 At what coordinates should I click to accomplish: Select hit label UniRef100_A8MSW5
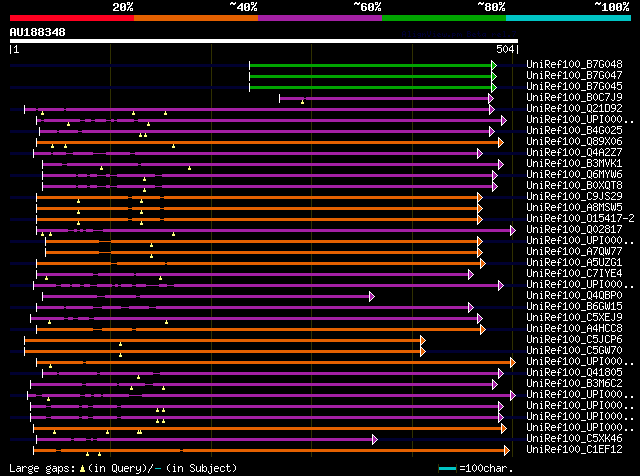[x=574, y=208]
